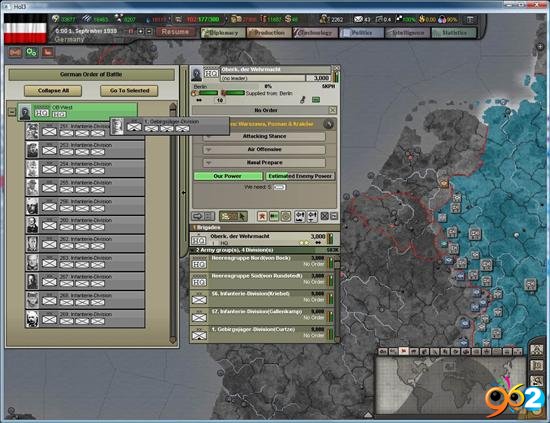Open the outliner green gears icon

coord(32,53)
